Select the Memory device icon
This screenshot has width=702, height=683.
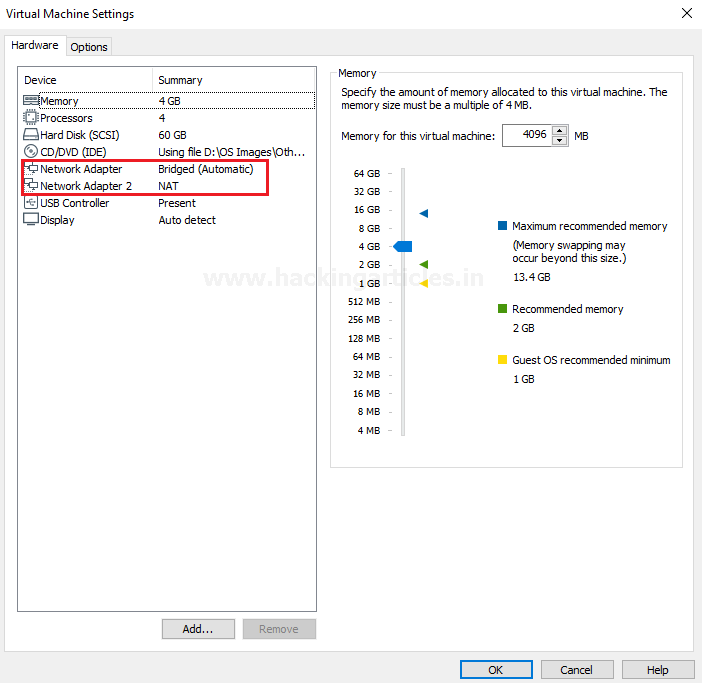pyautogui.click(x=31, y=101)
